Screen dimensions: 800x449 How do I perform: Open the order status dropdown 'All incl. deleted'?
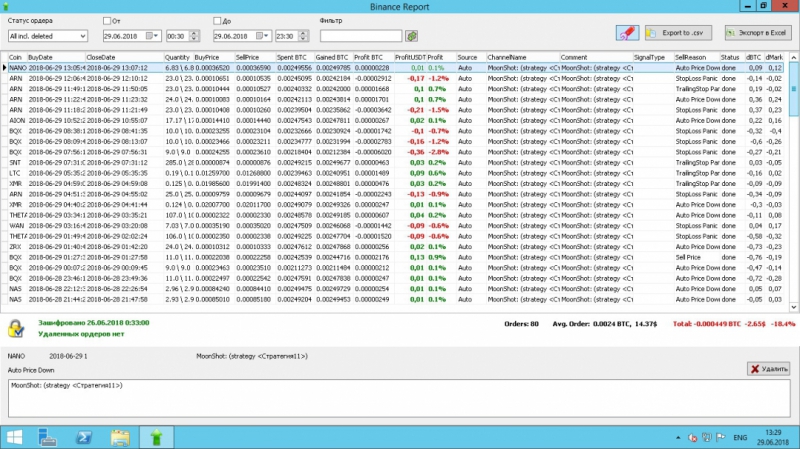pyautogui.click(x=47, y=36)
